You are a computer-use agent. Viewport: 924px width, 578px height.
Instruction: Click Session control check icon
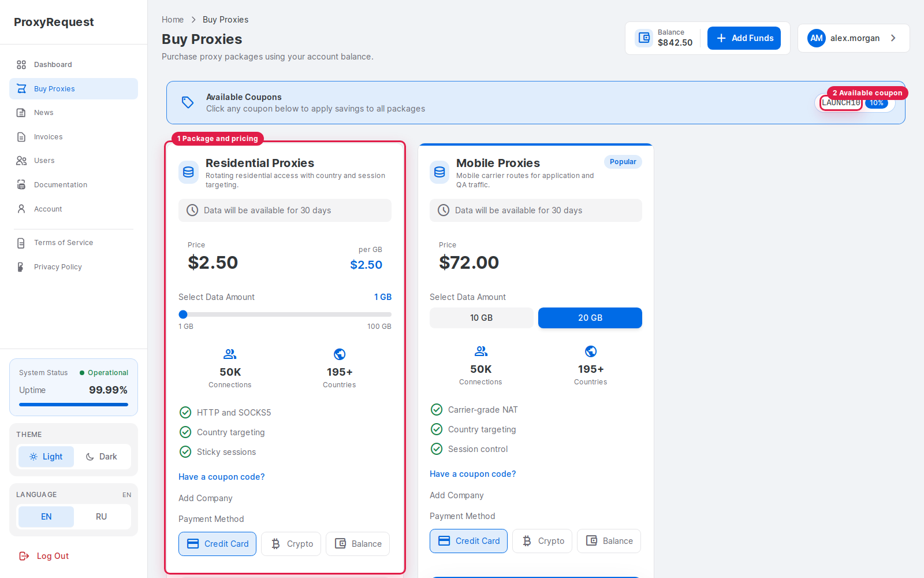tap(437, 449)
